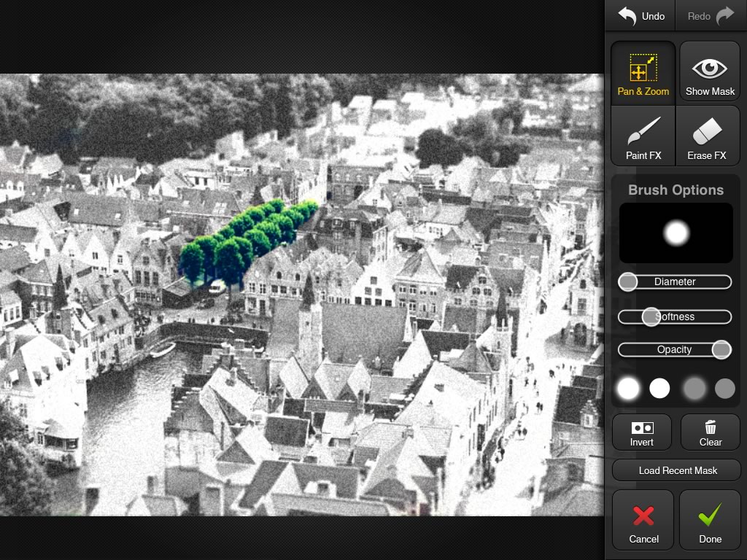The width and height of the screenshot is (747, 560).
Task: Undo the last brush stroke
Action: click(640, 16)
